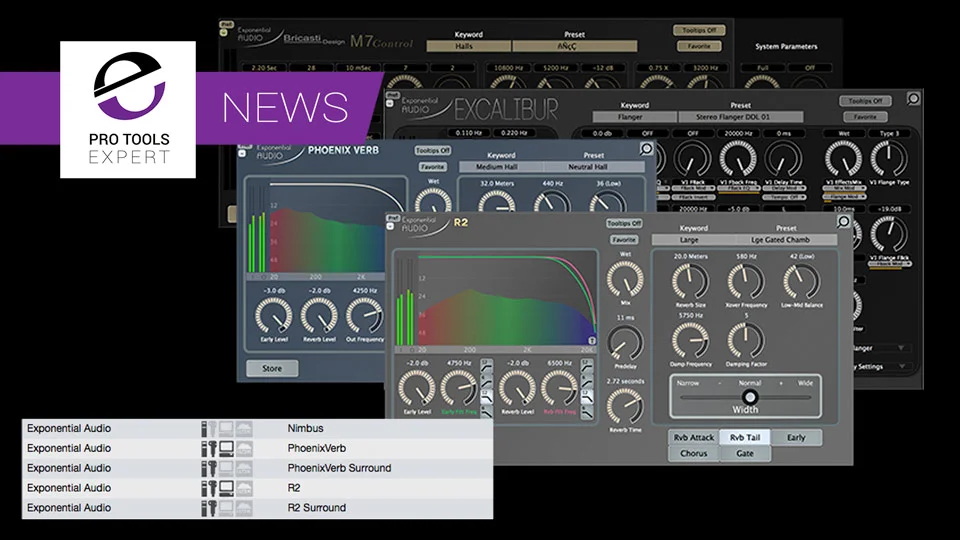This screenshot has width=960, height=540.
Task: Click the magnifier icon in the Phoenix Verb window
Action: pyautogui.click(x=646, y=149)
